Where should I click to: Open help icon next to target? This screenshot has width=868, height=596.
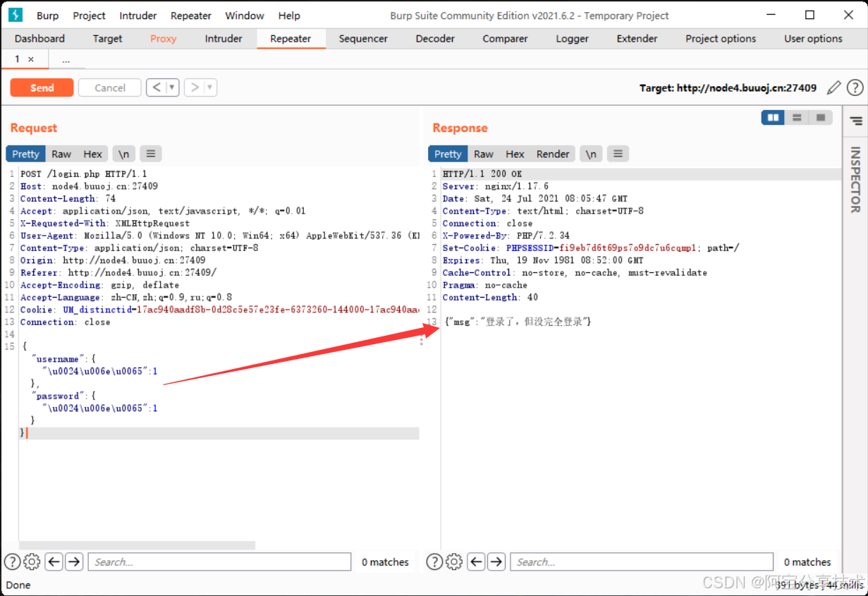[855, 87]
